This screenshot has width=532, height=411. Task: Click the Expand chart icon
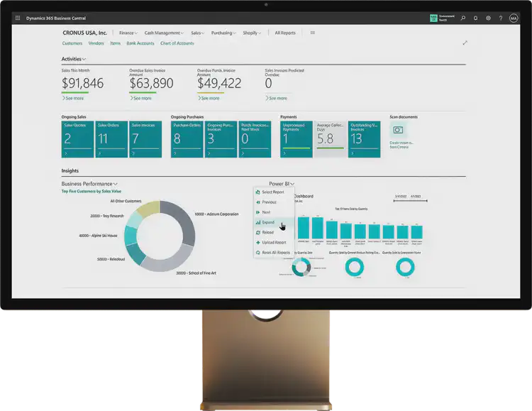(258, 222)
